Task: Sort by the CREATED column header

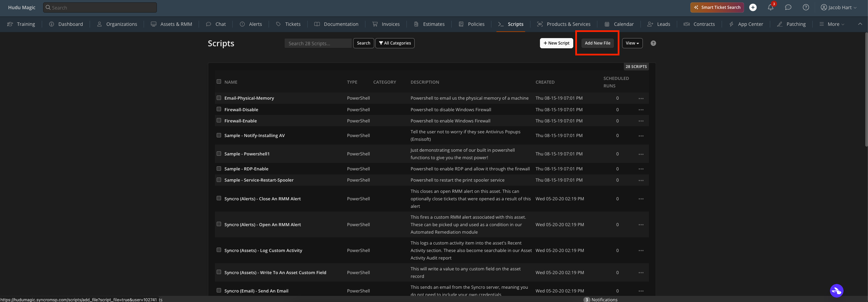Action: pyautogui.click(x=545, y=82)
